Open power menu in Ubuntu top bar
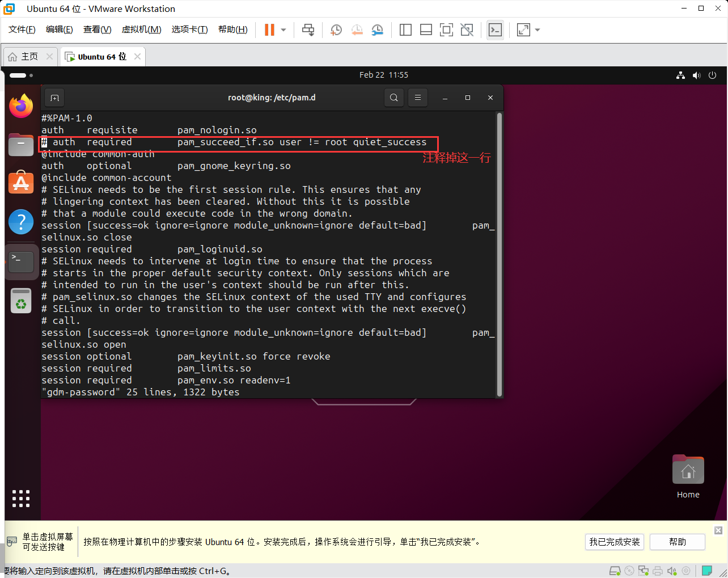Viewport: 728px width, 578px height. coord(712,75)
